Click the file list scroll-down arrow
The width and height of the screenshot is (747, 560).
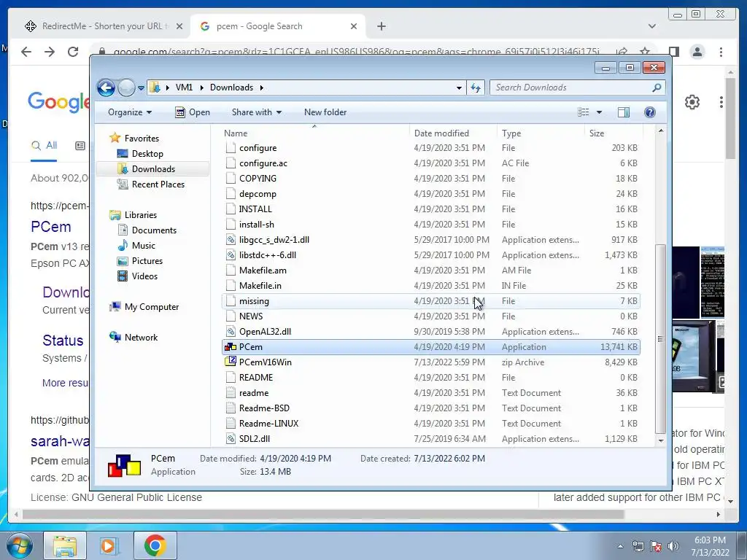tap(660, 440)
